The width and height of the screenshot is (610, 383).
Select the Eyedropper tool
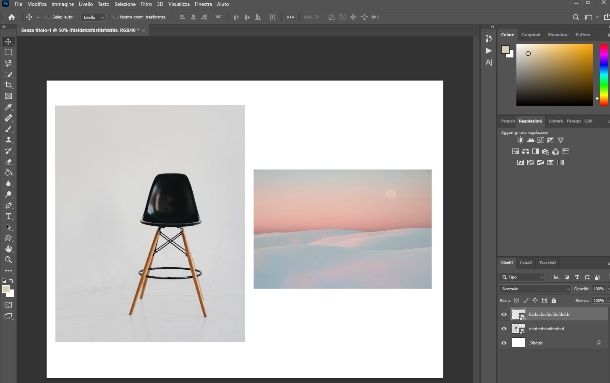pyautogui.click(x=9, y=107)
